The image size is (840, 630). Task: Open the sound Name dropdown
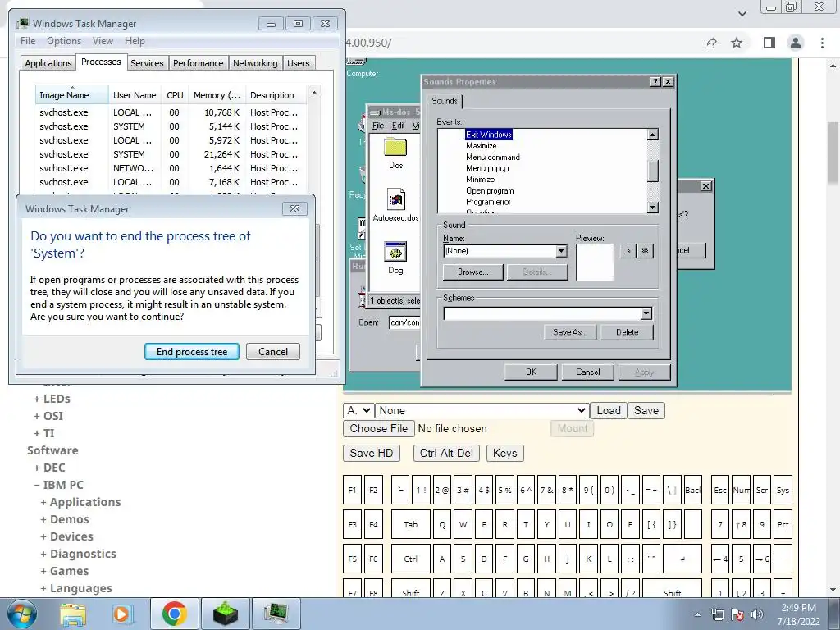click(x=561, y=251)
